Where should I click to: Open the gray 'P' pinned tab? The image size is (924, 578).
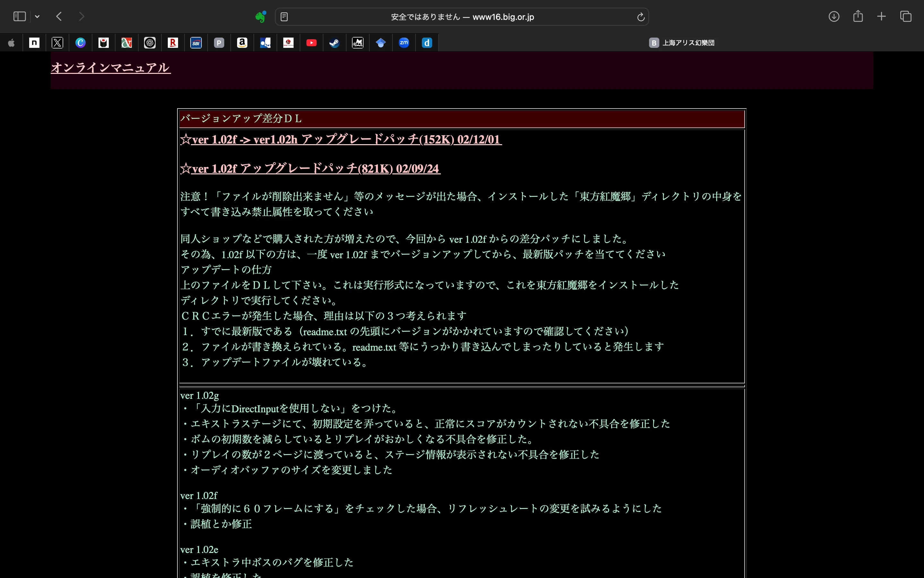(219, 43)
